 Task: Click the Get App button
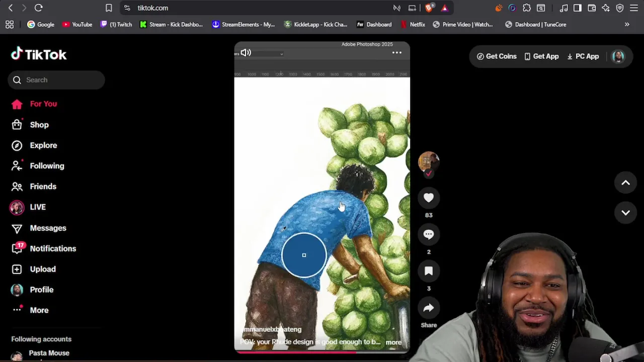[541, 56]
